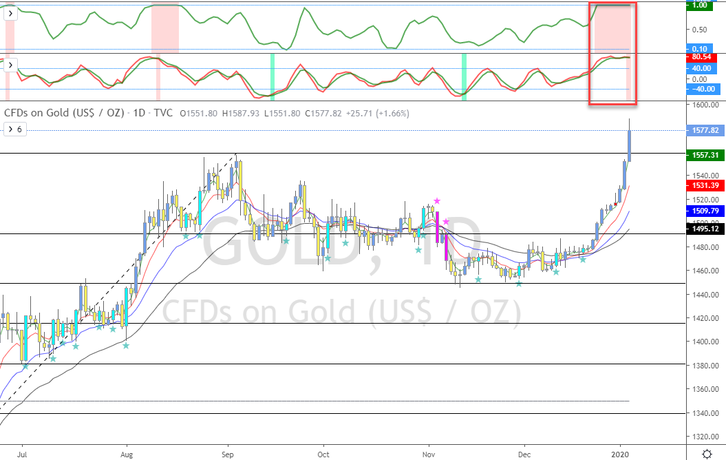This screenshot has width=726, height=460.
Task: Expand the top indicator pane legend
Action: (10, 14)
